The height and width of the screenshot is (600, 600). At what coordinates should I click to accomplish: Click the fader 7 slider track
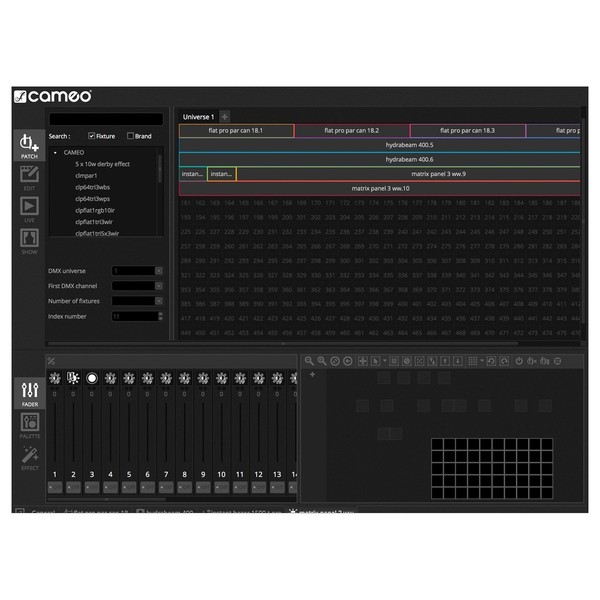166,433
